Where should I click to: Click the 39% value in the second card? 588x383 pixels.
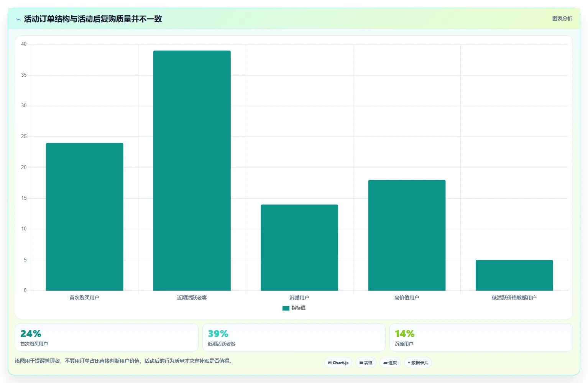218,334
